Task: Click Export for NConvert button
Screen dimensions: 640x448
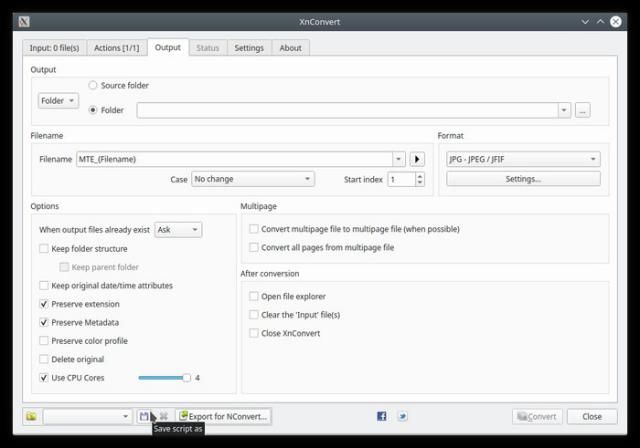Action: point(224,416)
